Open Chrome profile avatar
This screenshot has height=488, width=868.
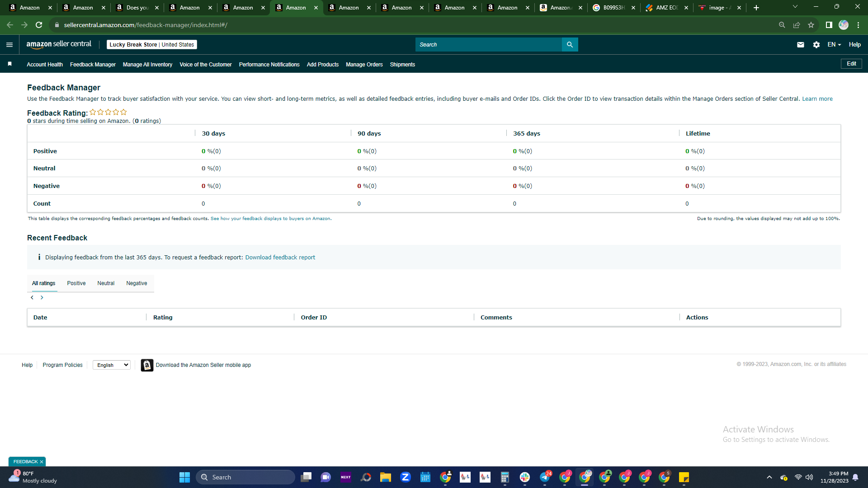point(844,25)
